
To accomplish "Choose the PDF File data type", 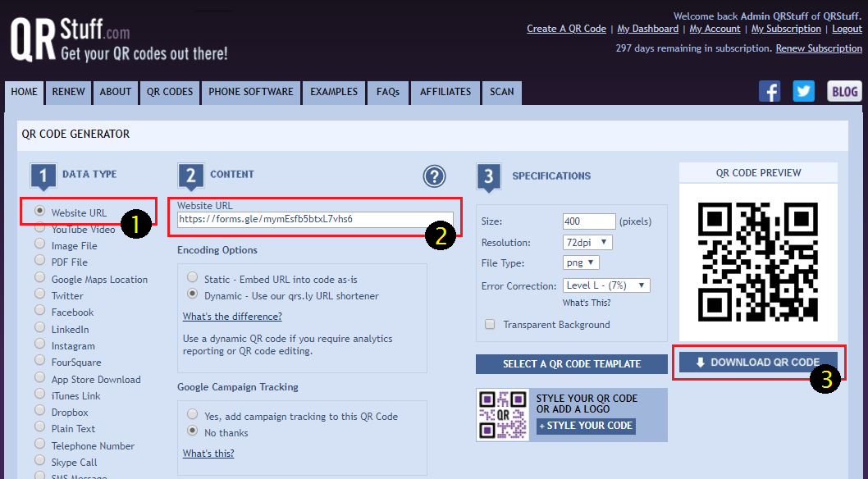I will pyautogui.click(x=39, y=260).
